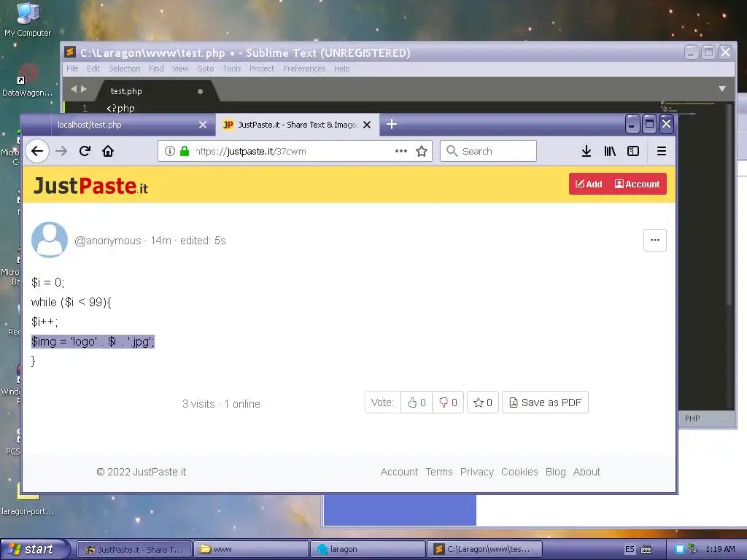
Task: Open footer About link
Action: pos(587,472)
